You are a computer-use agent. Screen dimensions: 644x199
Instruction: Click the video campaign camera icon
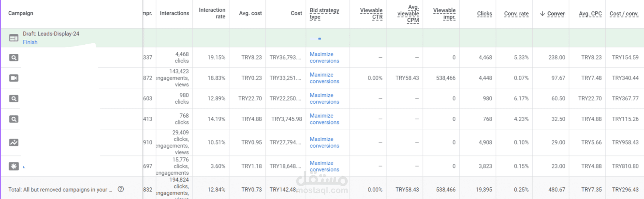point(14,78)
